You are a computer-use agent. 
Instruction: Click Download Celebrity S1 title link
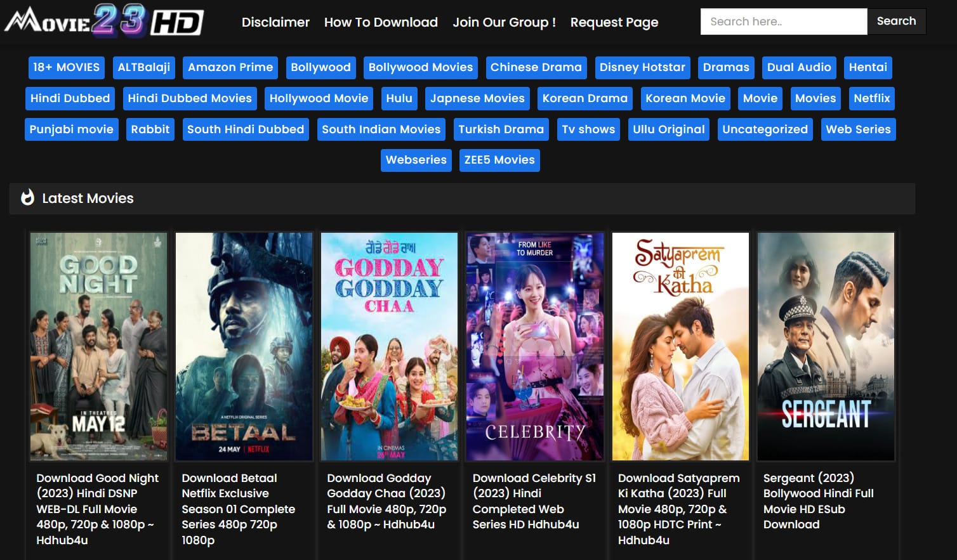534,501
